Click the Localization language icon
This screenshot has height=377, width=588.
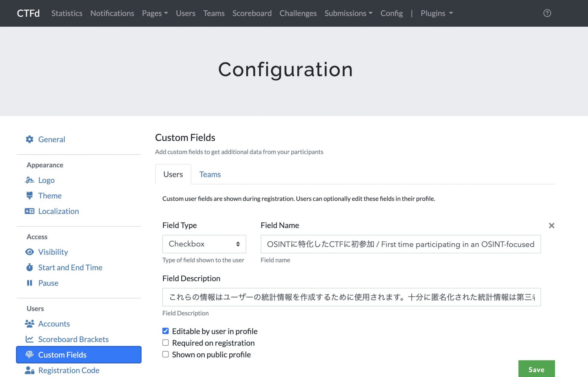tap(29, 211)
